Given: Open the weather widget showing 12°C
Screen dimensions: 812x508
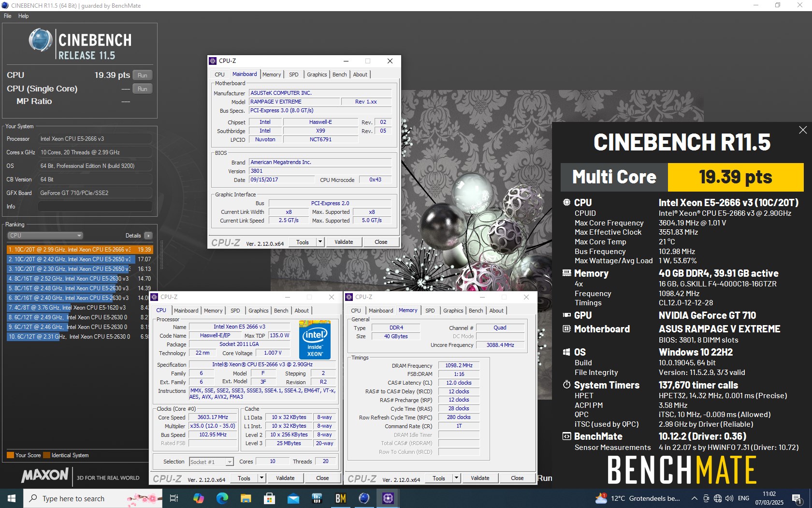Looking at the screenshot, I should 638,498.
